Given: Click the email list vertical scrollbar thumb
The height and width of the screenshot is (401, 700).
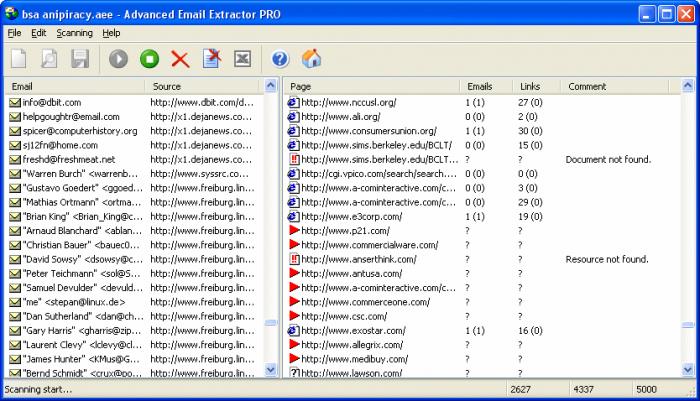Looking at the screenshot, I should (x=270, y=323).
